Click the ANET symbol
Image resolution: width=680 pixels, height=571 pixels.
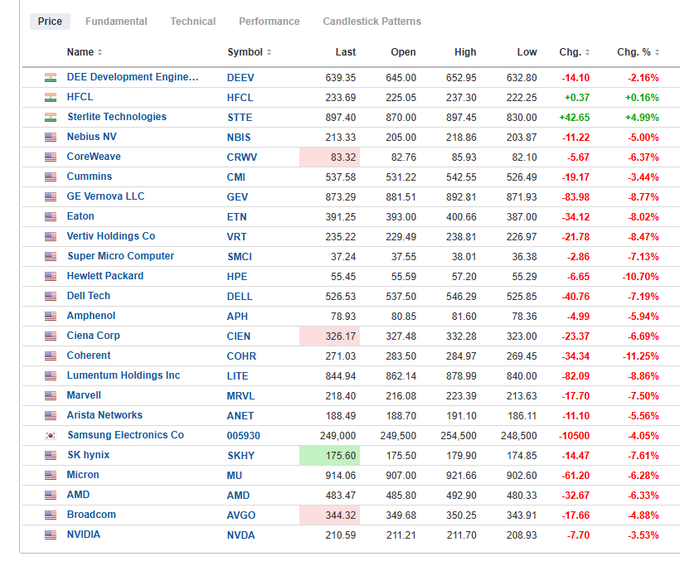(x=240, y=416)
